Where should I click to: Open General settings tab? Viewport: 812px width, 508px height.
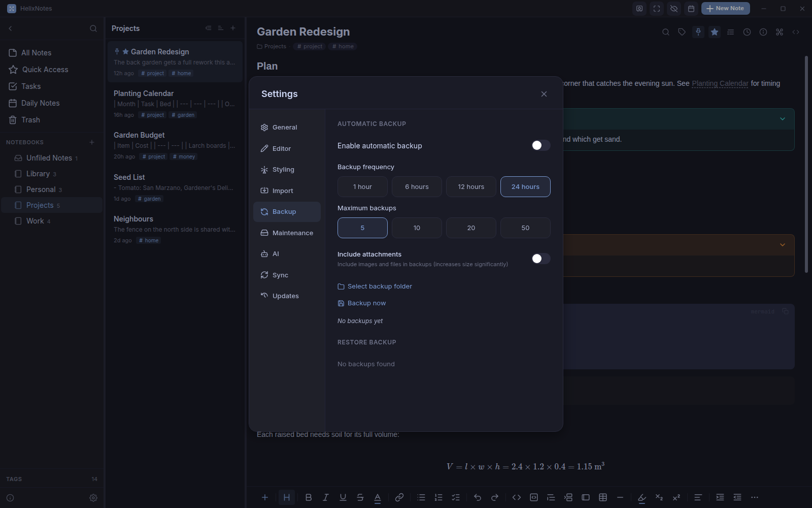[x=287, y=128]
